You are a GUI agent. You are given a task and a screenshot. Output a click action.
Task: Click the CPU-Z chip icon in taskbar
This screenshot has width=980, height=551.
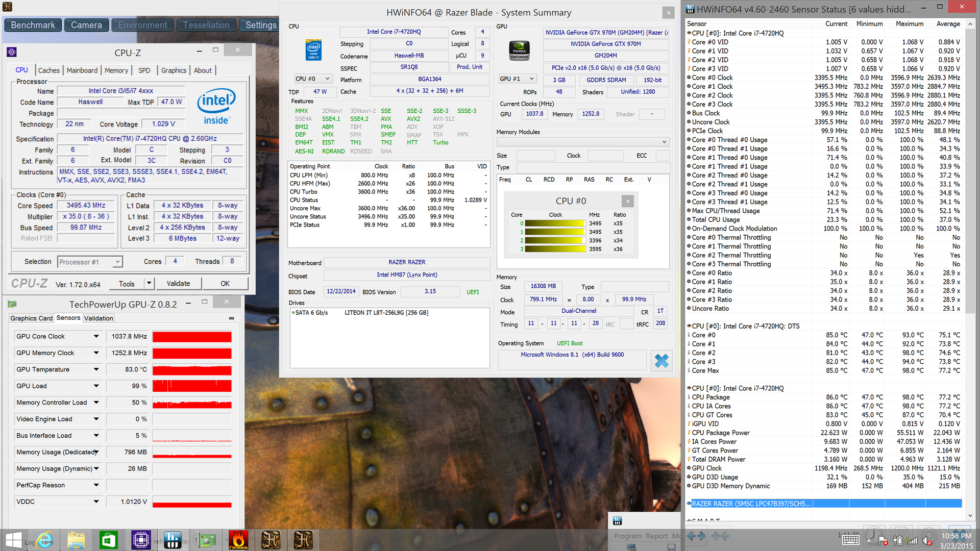(140, 540)
